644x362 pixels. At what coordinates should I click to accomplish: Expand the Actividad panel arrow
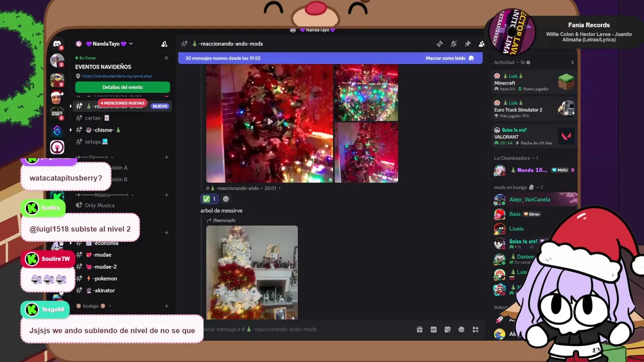tap(572, 62)
